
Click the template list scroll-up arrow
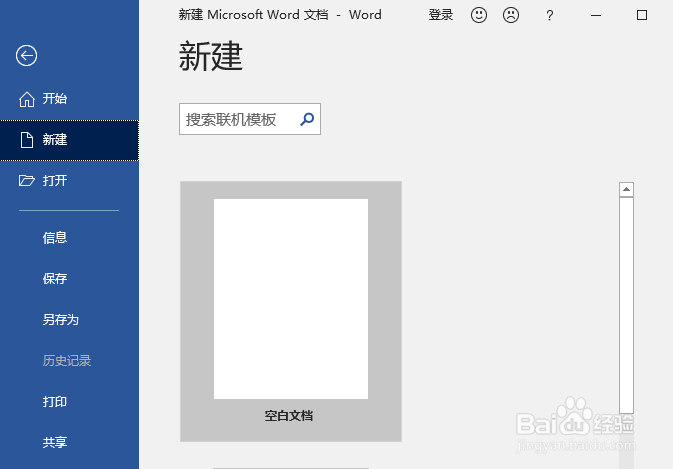(627, 189)
